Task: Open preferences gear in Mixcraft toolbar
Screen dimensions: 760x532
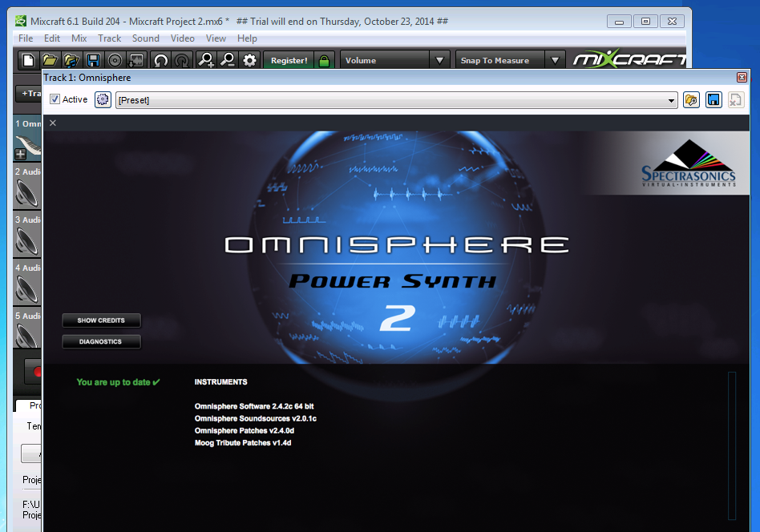Action: (x=249, y=61)
